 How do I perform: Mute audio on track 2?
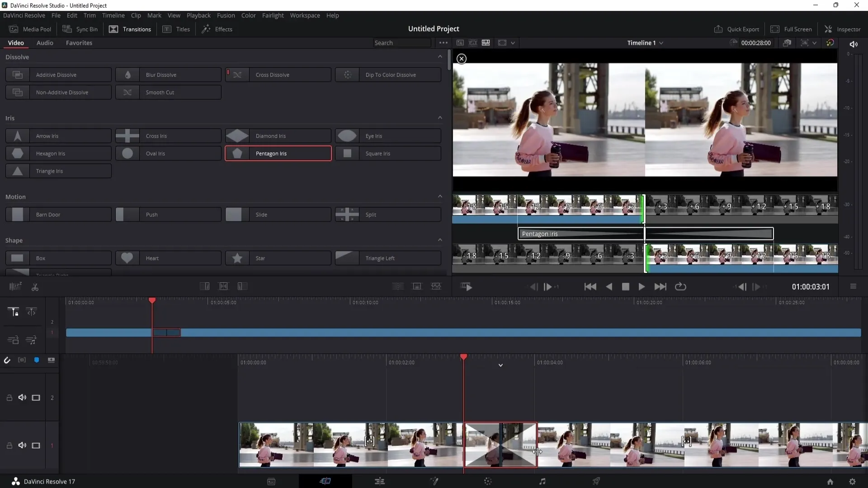[x=22, y=398]
